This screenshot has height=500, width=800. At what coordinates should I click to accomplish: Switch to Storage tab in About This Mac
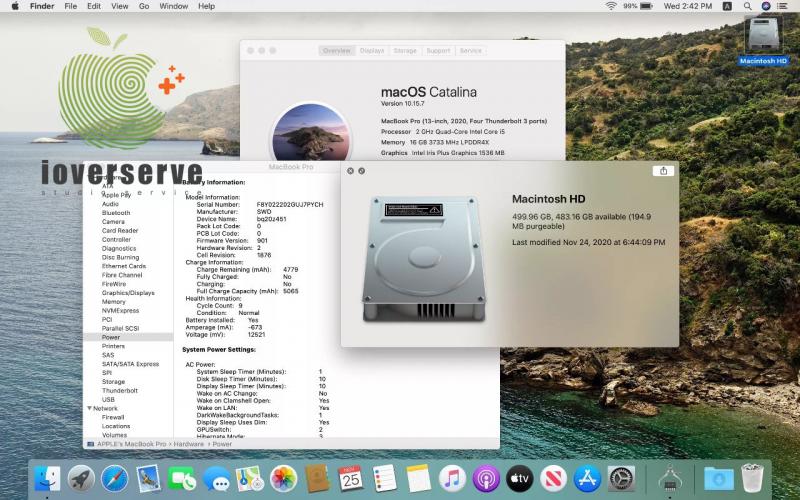405,51
